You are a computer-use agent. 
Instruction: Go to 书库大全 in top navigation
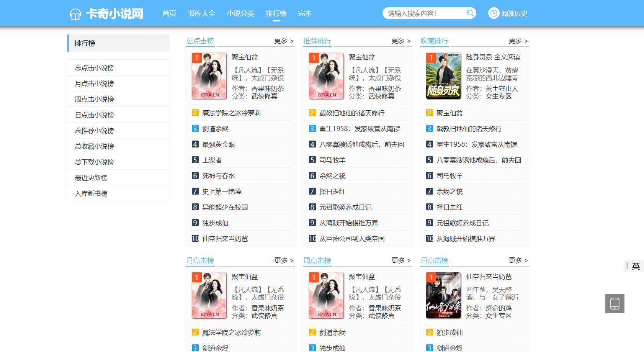click(x=201, y=13)
